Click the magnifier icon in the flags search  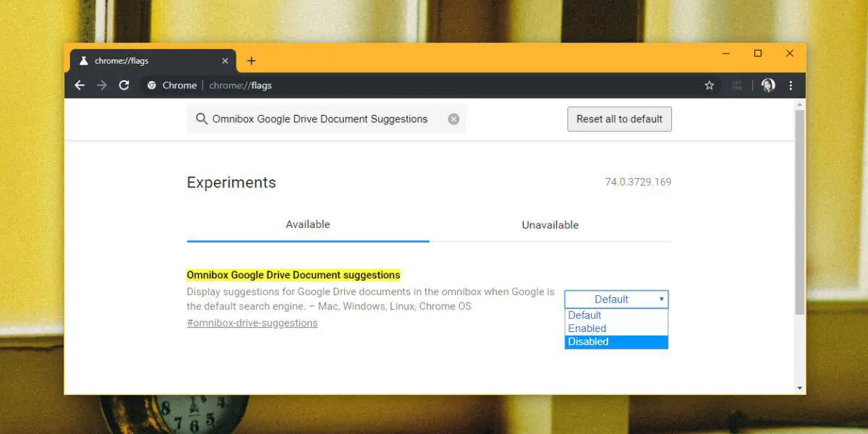tap(201, 119)
